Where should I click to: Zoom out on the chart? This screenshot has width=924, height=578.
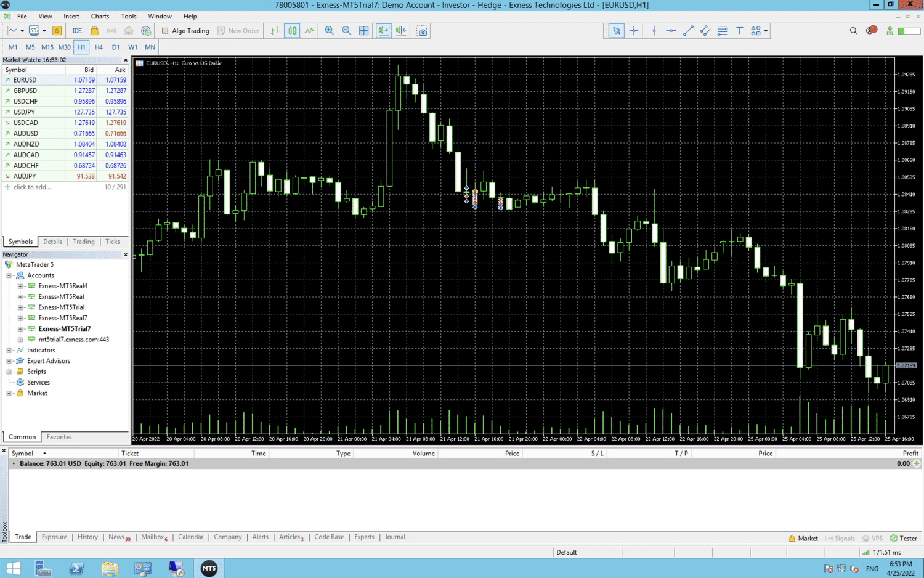[347, 31]
